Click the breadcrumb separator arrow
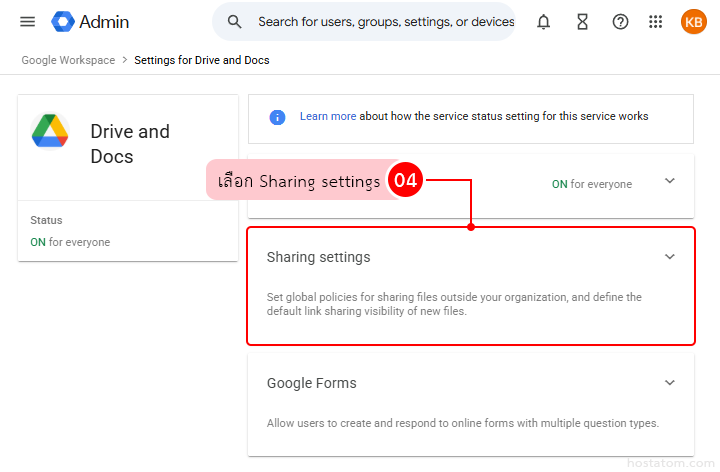This screenshot has height=472, width=720. (124, 60)
